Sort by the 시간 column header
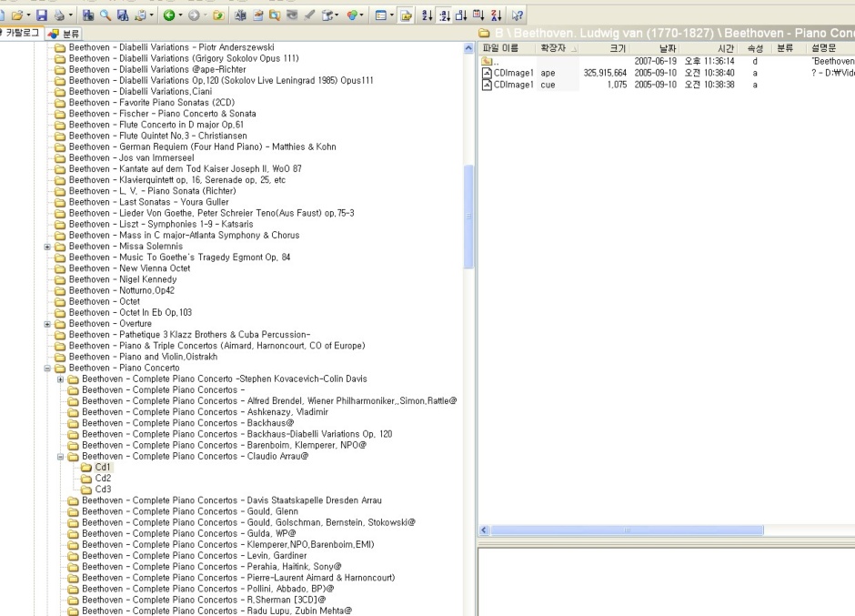This screenshot has height=616, width=855. (709, 48)
